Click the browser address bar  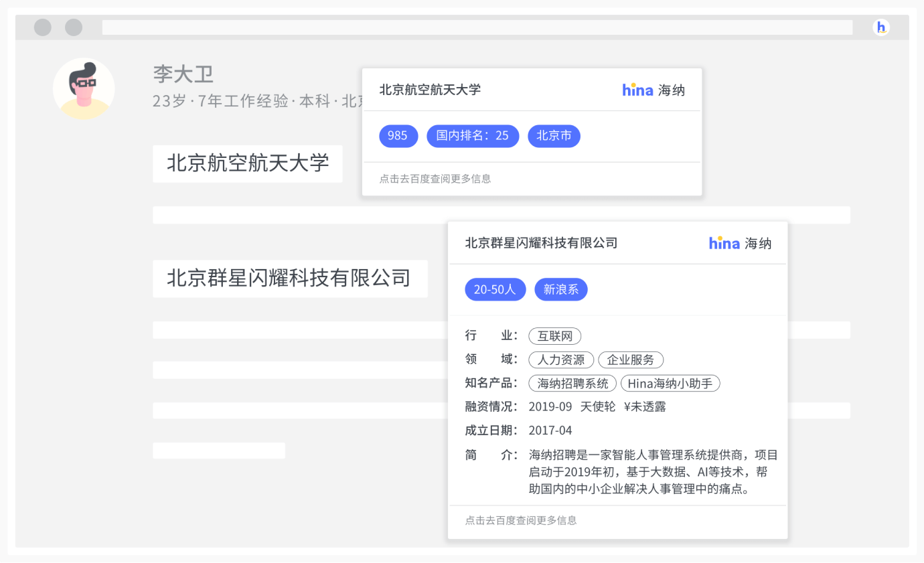[477, 27]
